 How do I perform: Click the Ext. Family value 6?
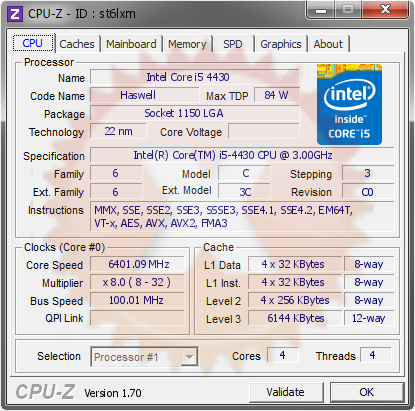pyautogui.click(x=116, y=192)
